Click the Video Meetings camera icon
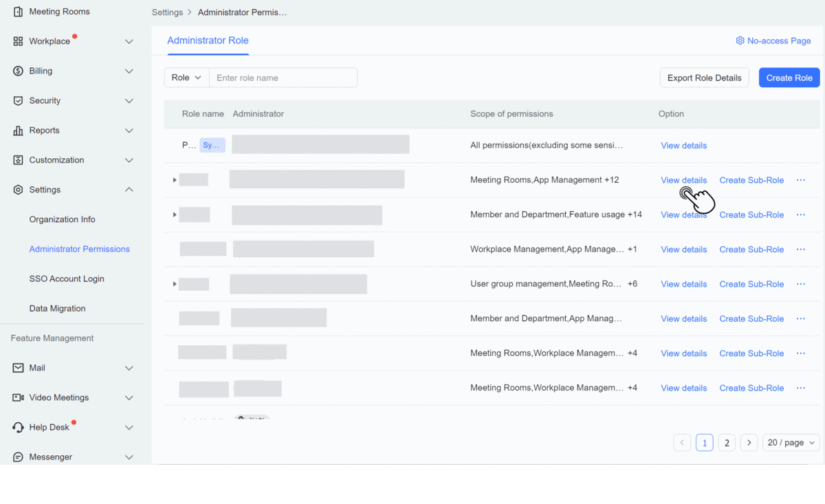The width and height of the screenshot is (825, 504). click(x=17, y=397)
